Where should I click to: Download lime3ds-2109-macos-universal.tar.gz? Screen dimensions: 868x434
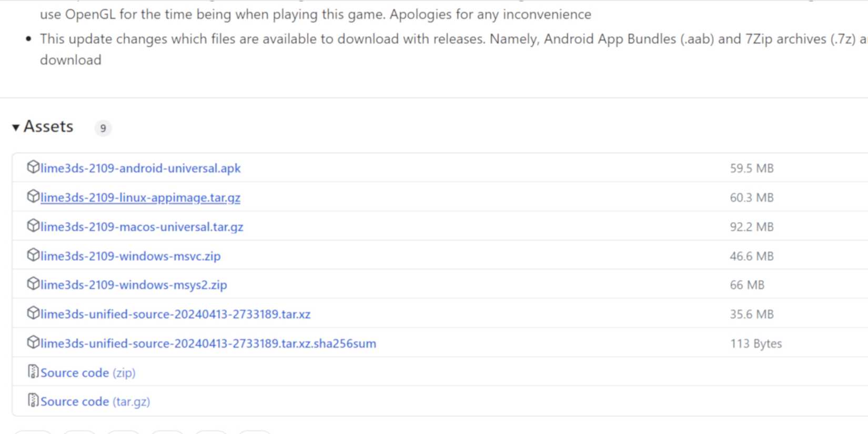click(x=142, y=227)
